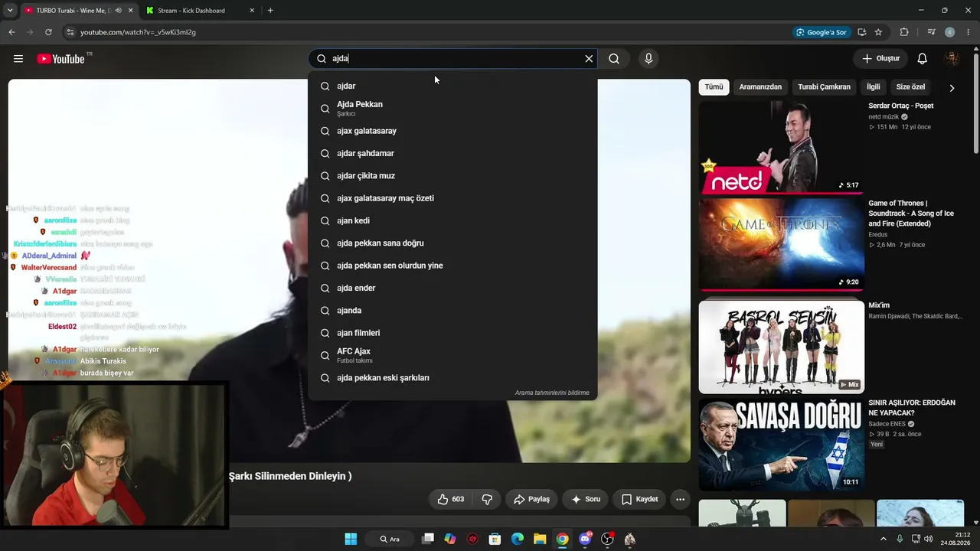Close the Stream - Kick Dashboard tab
980x551 pixels.
(x=252, y=11)
